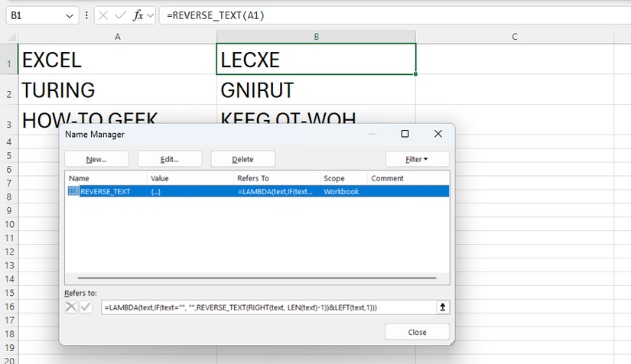This screenshot has width=631, height=364.
Task: Select row 16 header
Action: tap(9, 307)
